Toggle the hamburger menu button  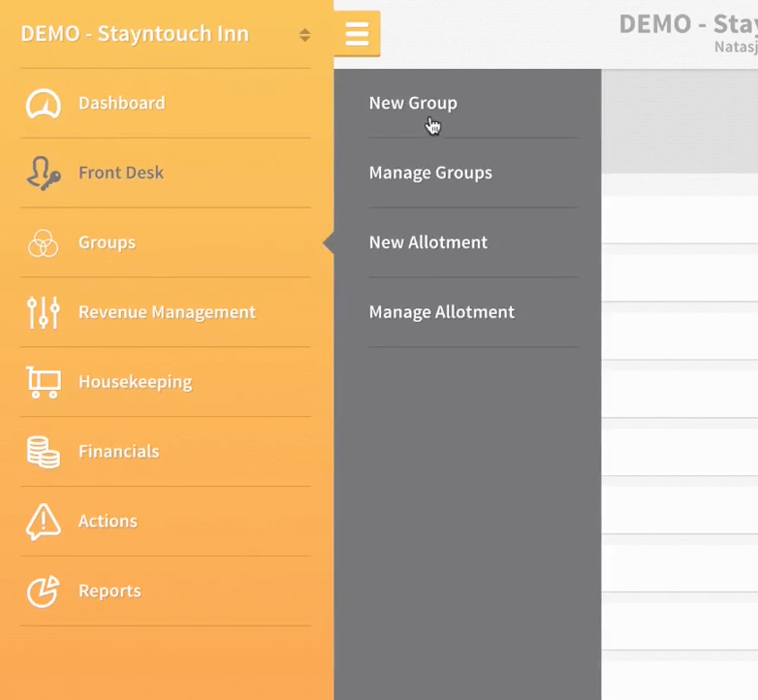tap(358, 34)
